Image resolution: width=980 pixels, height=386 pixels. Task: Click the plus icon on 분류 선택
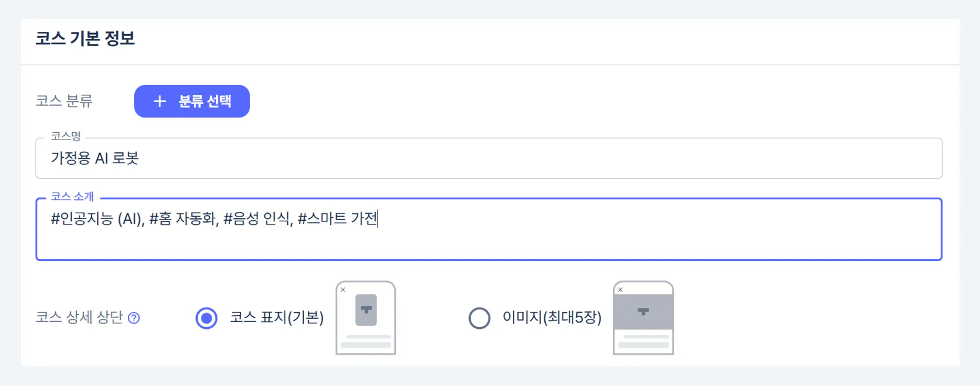point(159,101)
